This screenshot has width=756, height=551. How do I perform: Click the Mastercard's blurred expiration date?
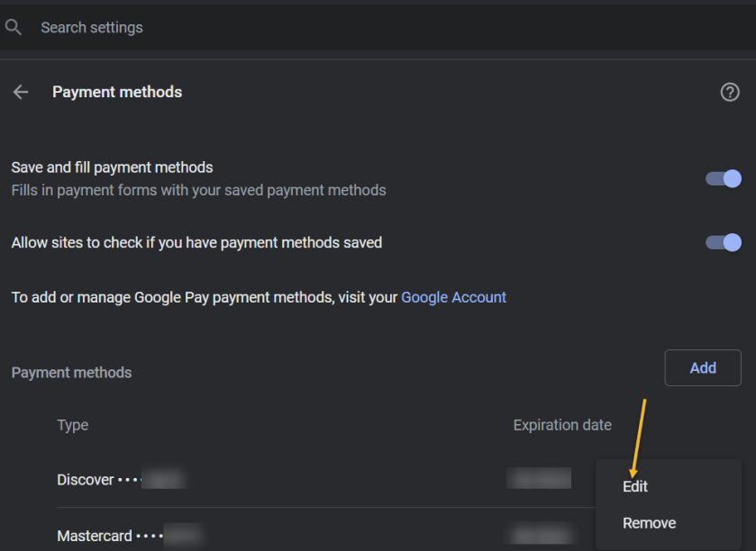pyautogui.click(x=539, y=536)
